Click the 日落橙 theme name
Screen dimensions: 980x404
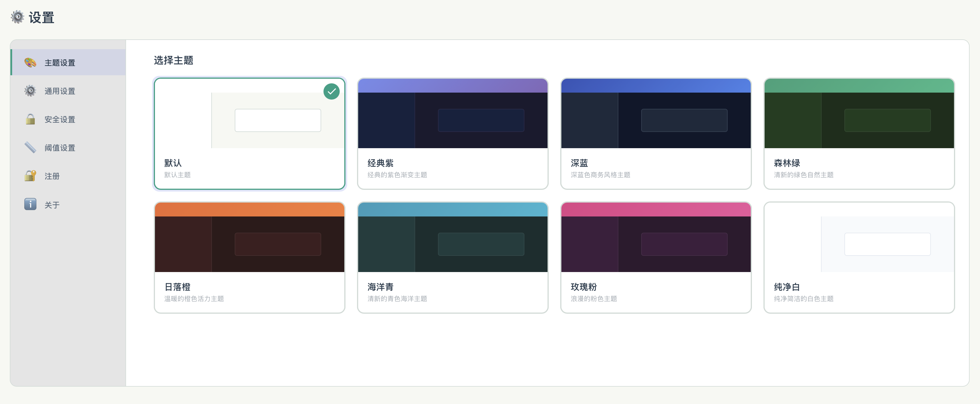tap(177, 287)
